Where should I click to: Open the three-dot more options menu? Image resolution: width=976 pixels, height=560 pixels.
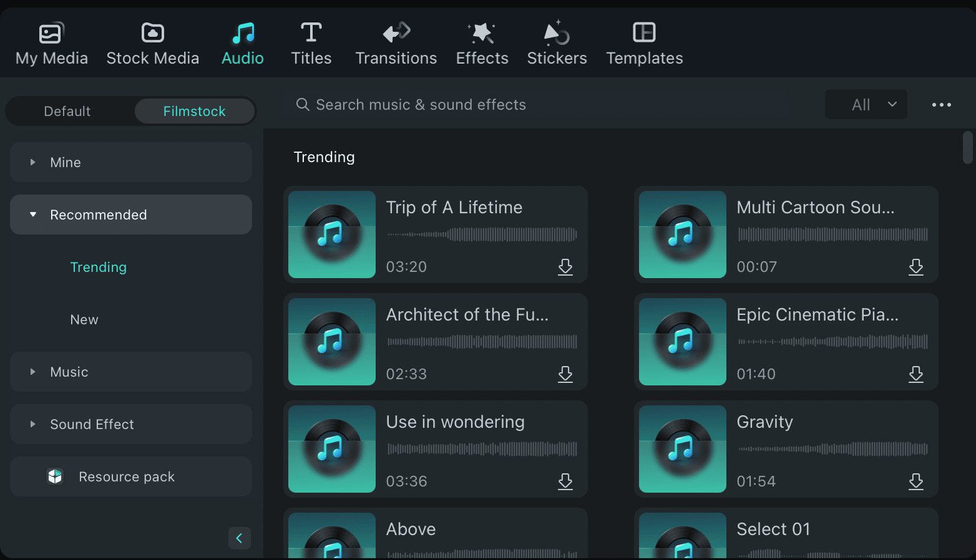941,105
